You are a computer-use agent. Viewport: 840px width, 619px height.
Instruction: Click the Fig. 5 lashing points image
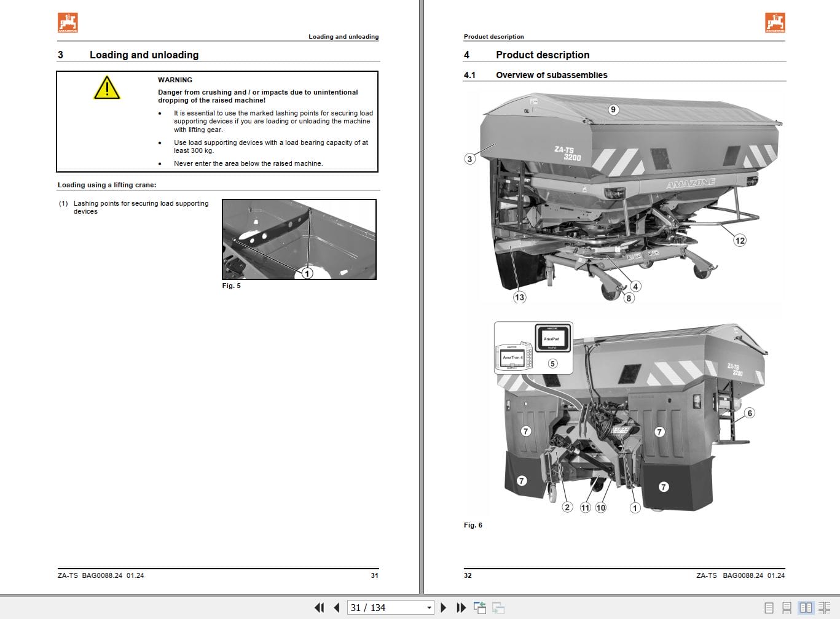299,239
